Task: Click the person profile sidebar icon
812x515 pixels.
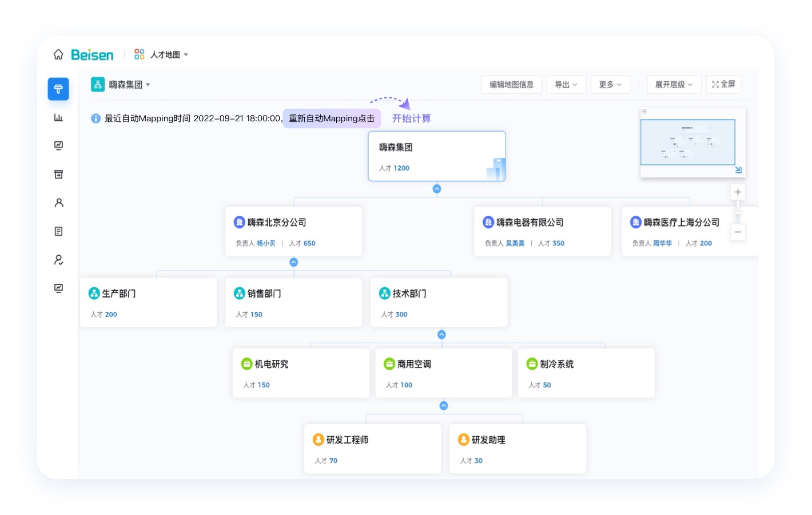Action: coord(58,203)
